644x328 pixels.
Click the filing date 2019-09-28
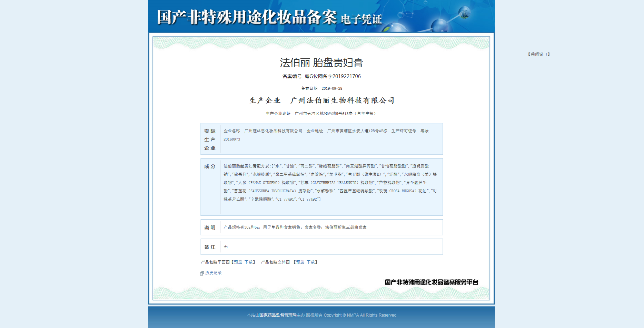(332, 88)
